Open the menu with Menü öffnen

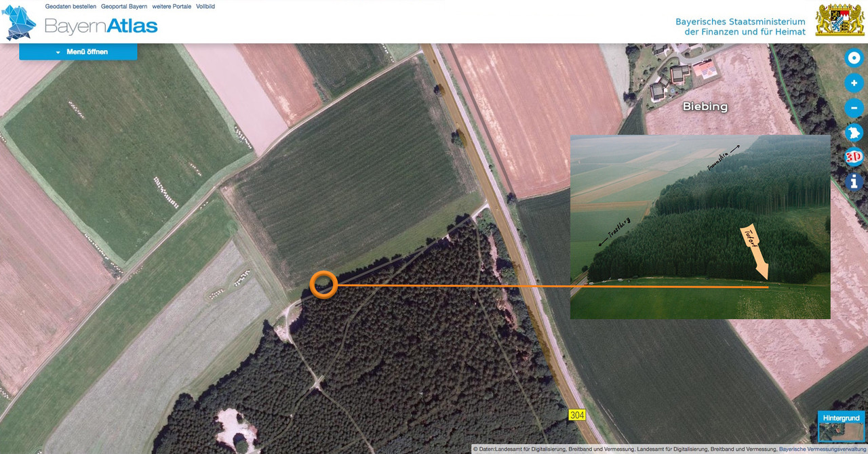[x=78, y=51]
